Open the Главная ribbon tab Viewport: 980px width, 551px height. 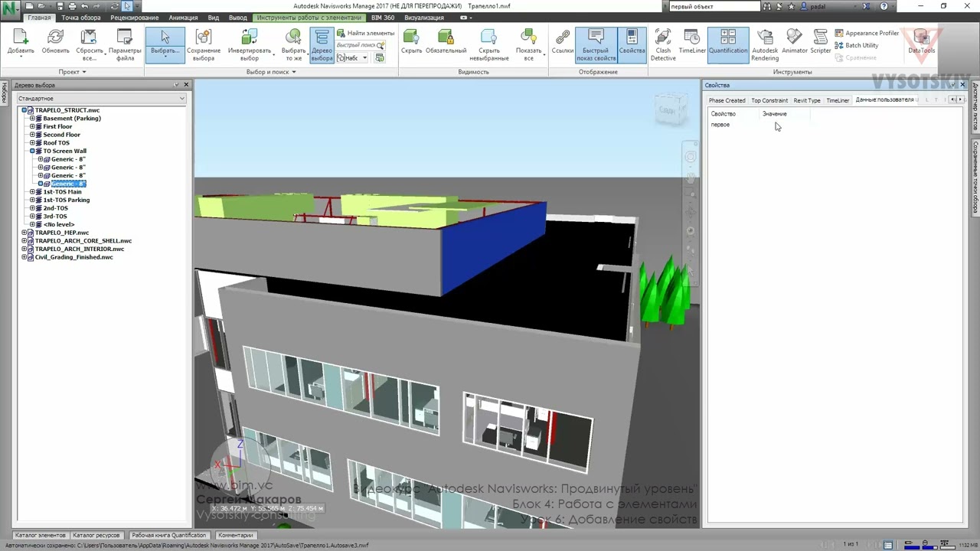click(38, 18)
